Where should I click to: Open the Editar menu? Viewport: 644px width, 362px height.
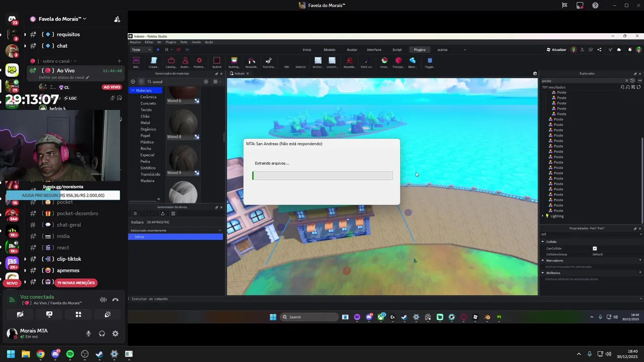[149, 42]
